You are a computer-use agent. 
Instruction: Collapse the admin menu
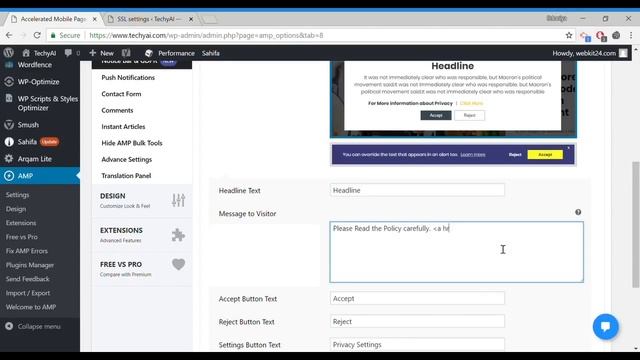pos(33,327)
